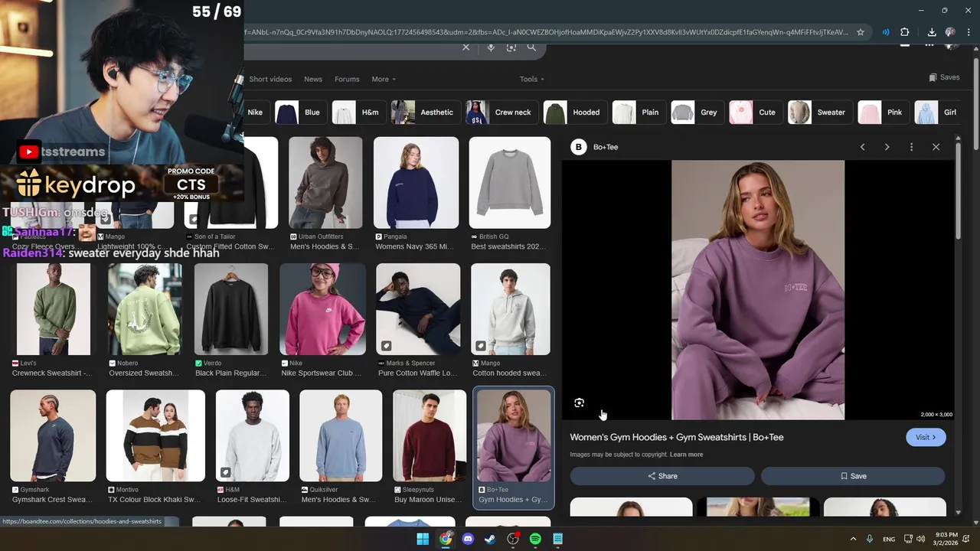Open the Sleepynuts maroon sweatshirt thumbnail

click(430, 435)
